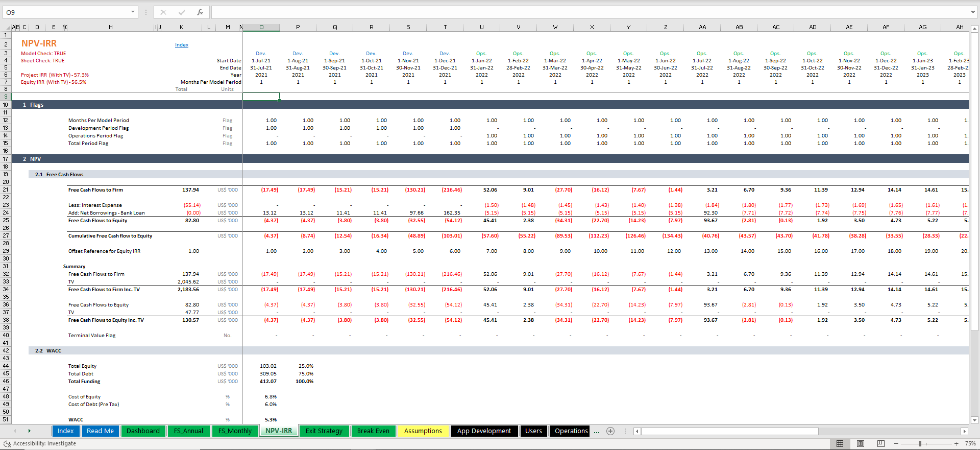Click 'Equity IRR (With TV) - 56.5%' cell
980x450 pixels.
54,82
